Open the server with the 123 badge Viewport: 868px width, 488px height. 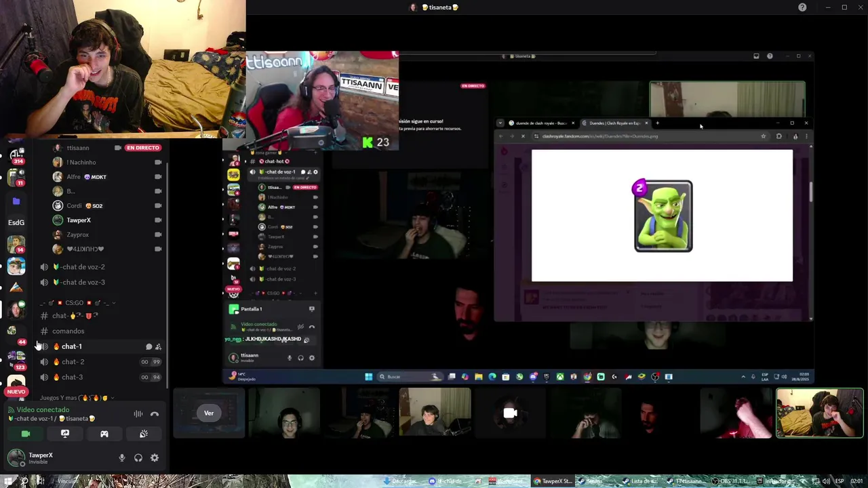click(x=16, y=359)
